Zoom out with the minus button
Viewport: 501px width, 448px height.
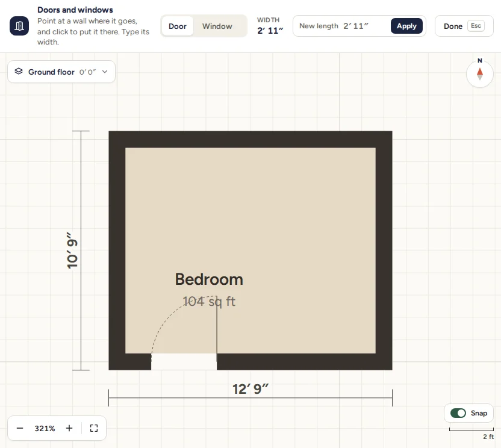coord(20,428)
